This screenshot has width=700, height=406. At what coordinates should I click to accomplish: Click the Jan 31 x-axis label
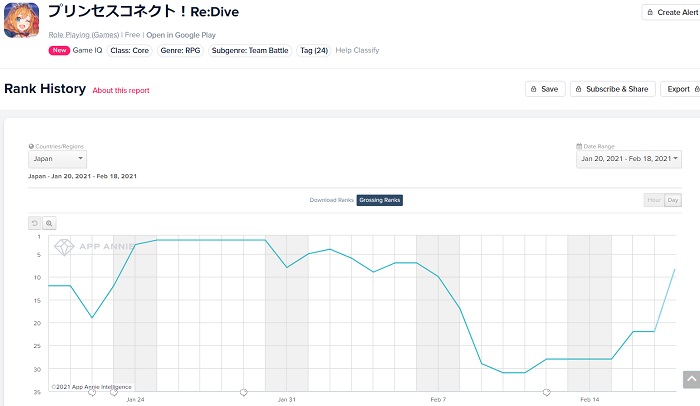[287, 400]
